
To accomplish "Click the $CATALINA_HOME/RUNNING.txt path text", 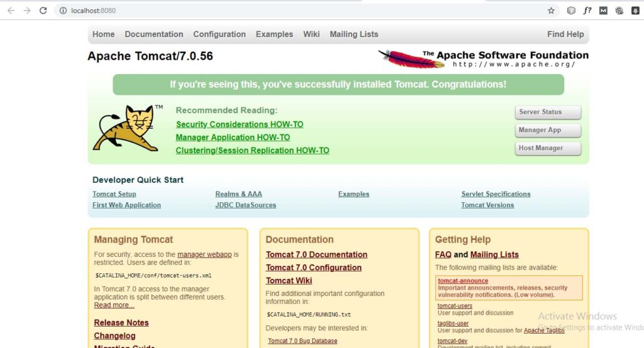I will click(309, 315).
